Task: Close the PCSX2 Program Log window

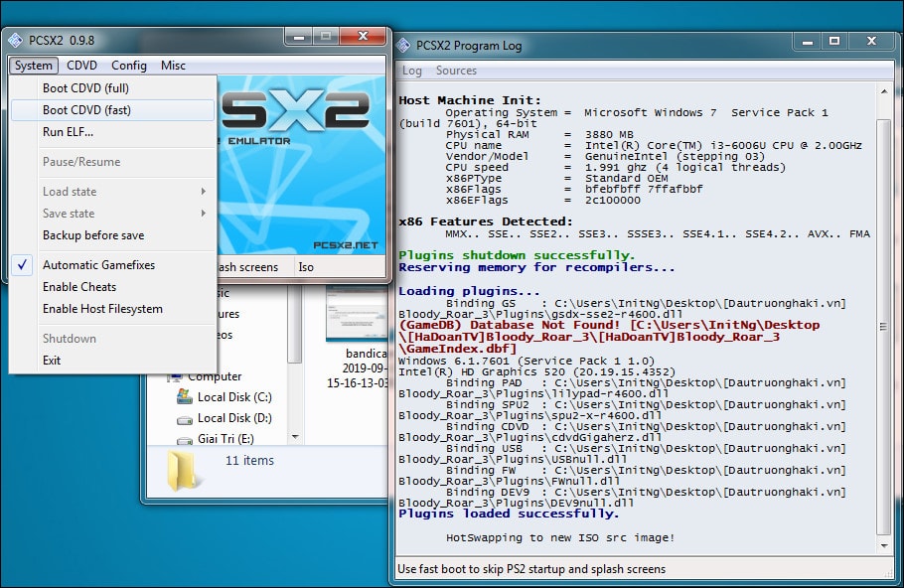Action: click(872, 41)
